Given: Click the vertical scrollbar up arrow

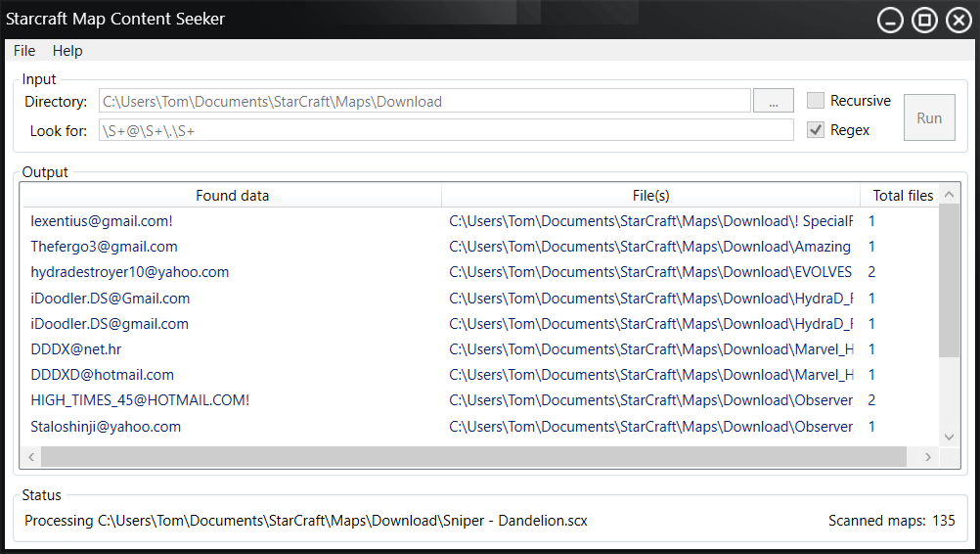Looking at the screenshot, I should click(949, 195).
